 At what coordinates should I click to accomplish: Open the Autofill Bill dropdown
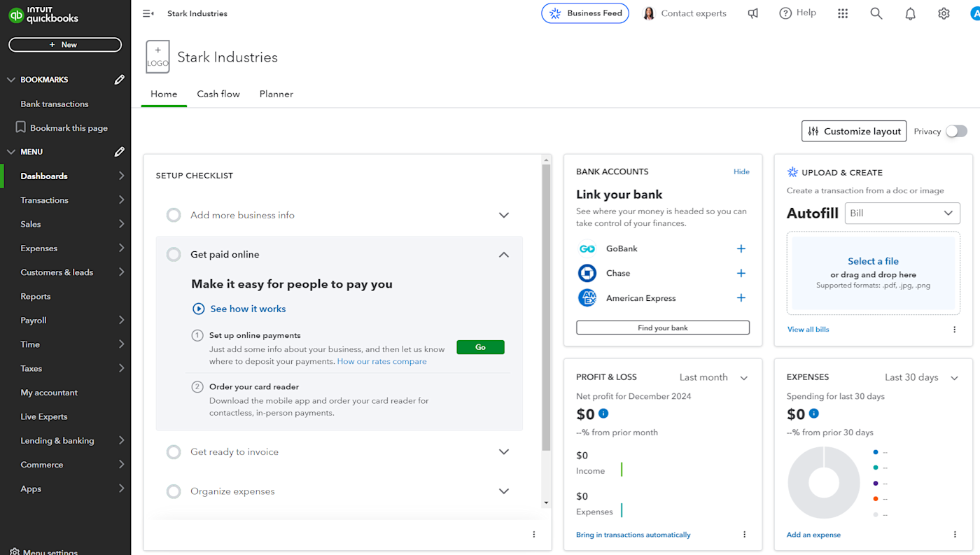(902, 213)
